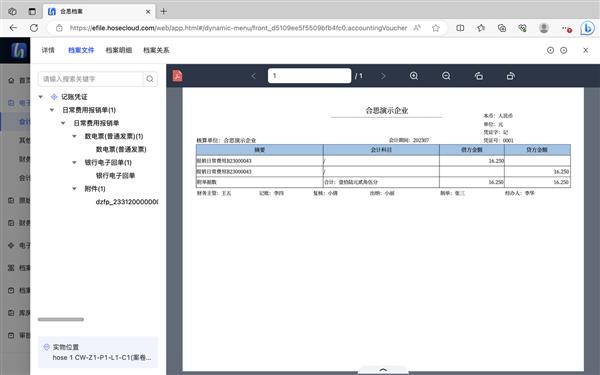Image resolution: width=600 pixels, height=375 pixels.
Task: Add page to favorites with star icon
Action: [435, 28]
